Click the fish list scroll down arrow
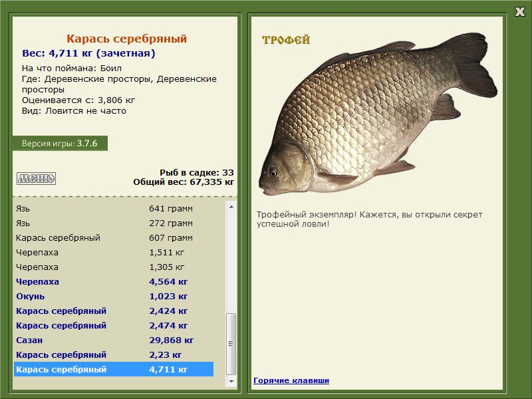The width and height of the screenshot is (532, 399). click(231, 381)
